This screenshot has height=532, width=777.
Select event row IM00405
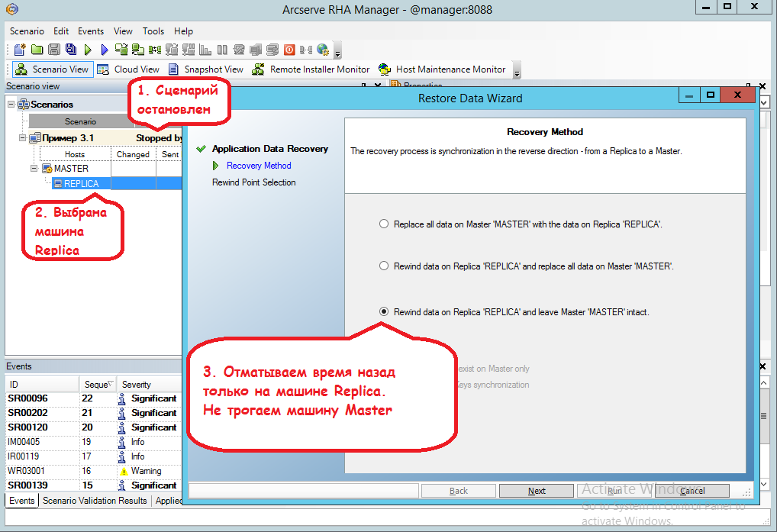pyautogui.click(x=94, y=442)
